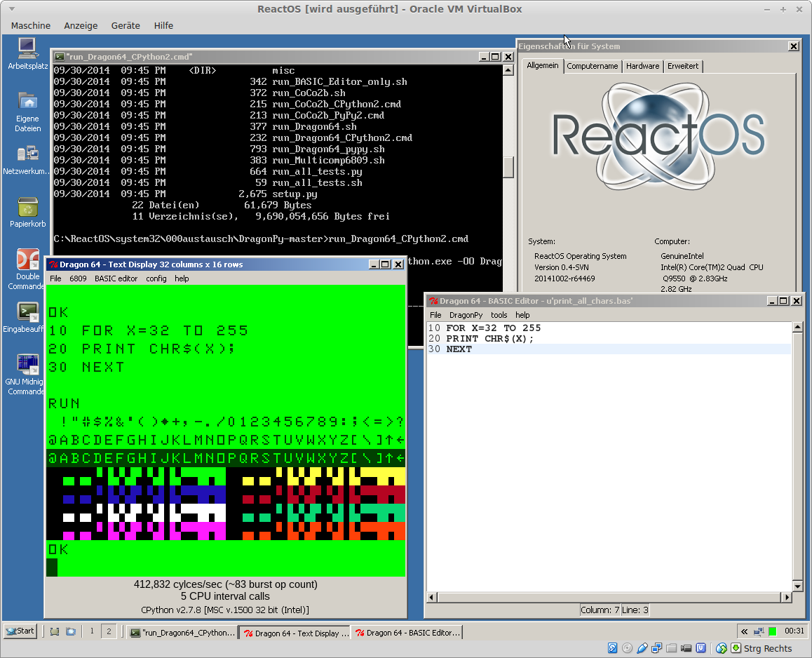Click the BASIC Editor window title icon

434,301
